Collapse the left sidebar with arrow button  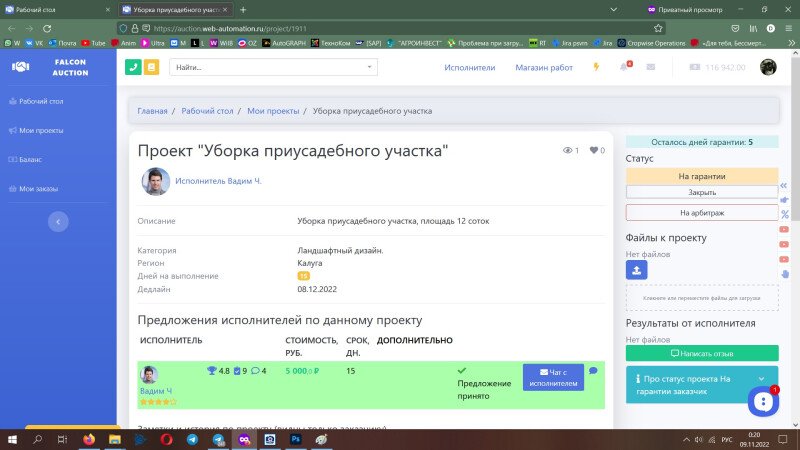[x=58, y=222]
